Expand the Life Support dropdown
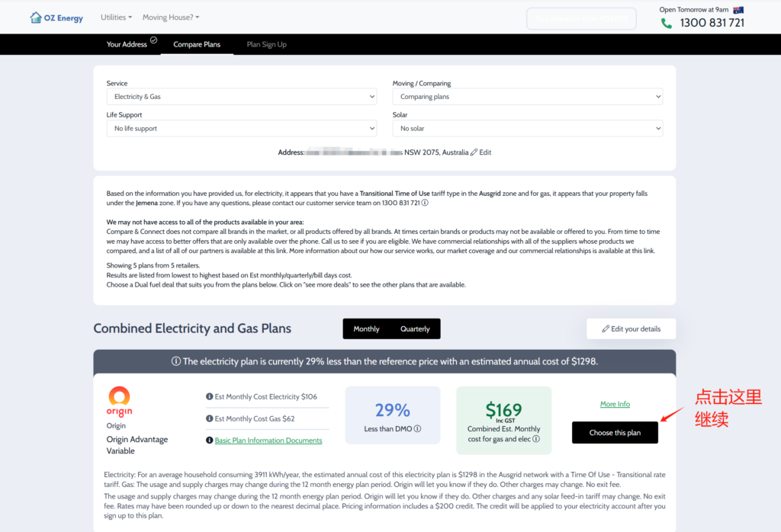The height and width of the screenshot is (532, 781). [x=242, y=128]
